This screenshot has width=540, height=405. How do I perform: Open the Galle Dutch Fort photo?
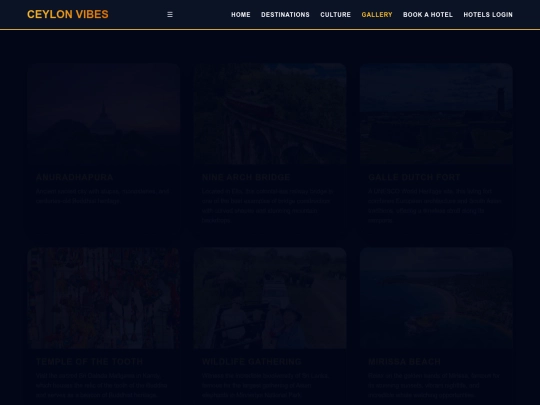(436, 114)
